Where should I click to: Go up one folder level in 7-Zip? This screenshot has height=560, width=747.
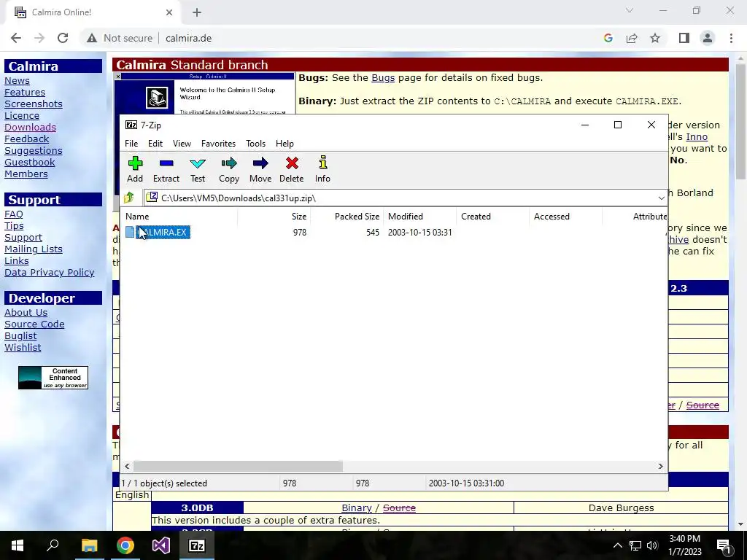pos(128,198)
